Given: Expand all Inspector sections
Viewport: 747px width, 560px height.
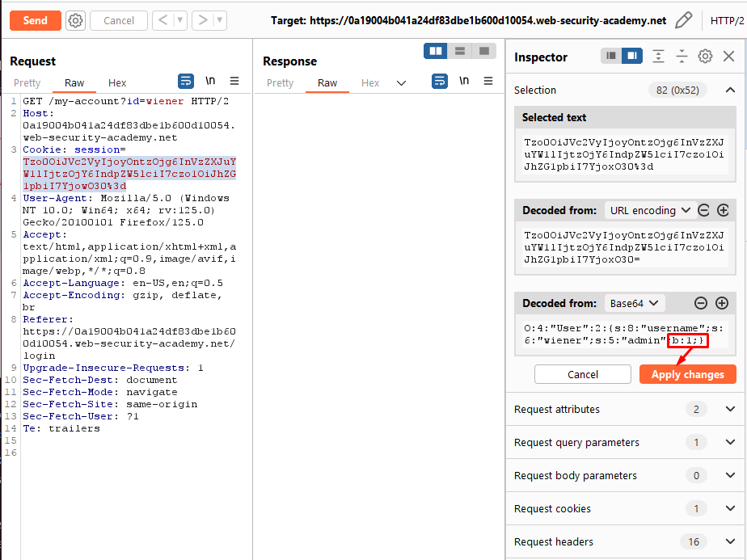Looking at the screenshot, I should (658, 57).
